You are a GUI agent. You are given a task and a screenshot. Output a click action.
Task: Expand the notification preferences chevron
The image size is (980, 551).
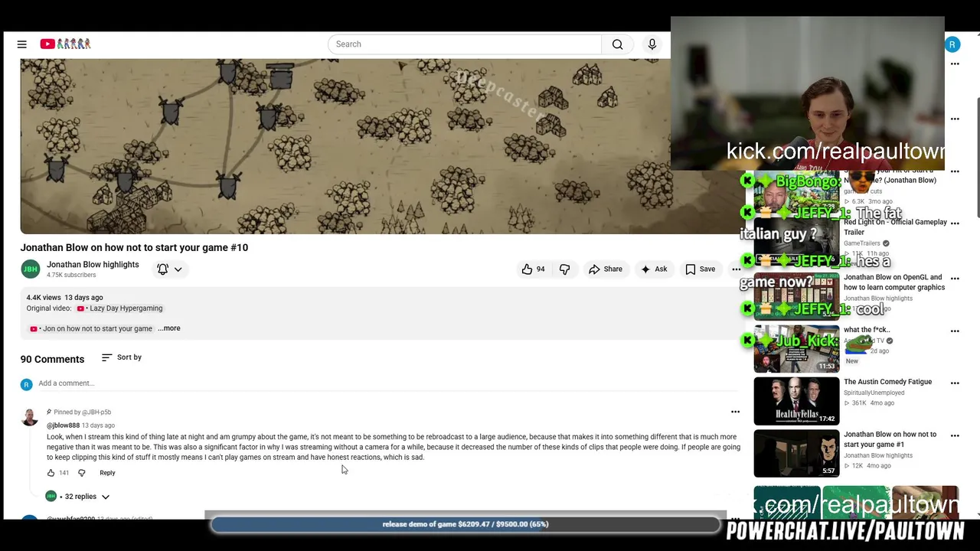point(178,269)
